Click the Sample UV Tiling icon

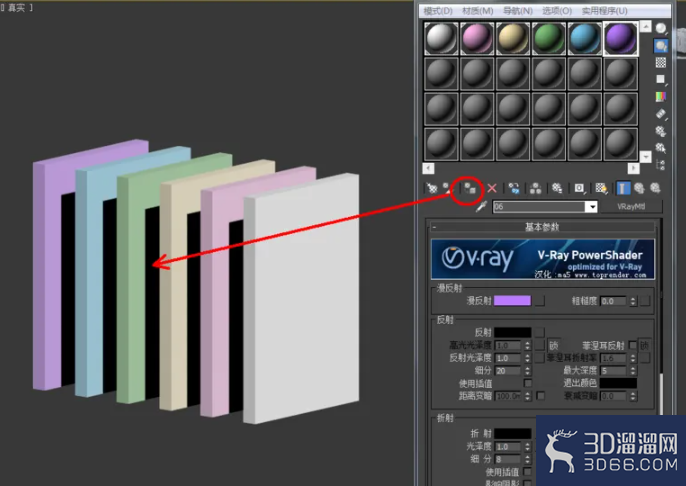click(x=661, y=79)
